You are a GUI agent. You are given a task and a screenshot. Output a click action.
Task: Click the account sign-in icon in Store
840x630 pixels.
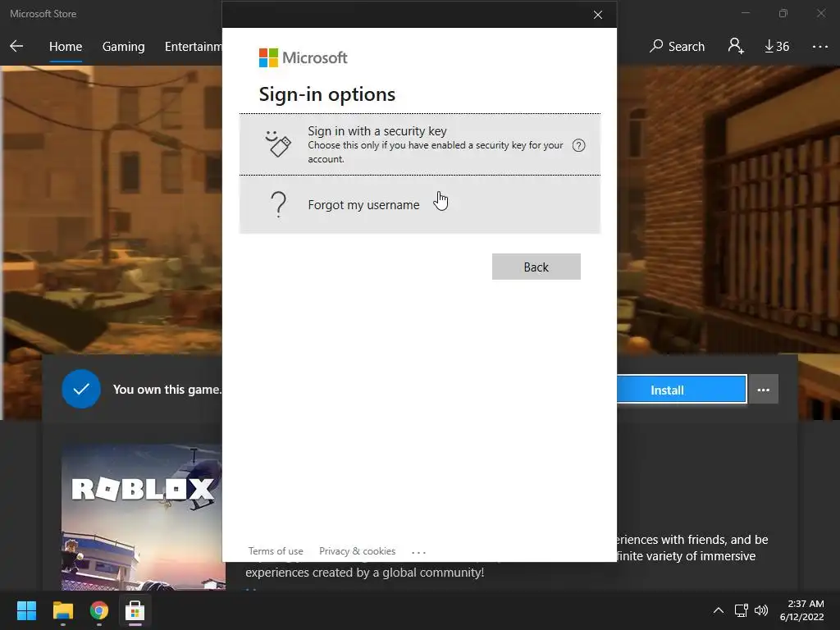point(736,46)
